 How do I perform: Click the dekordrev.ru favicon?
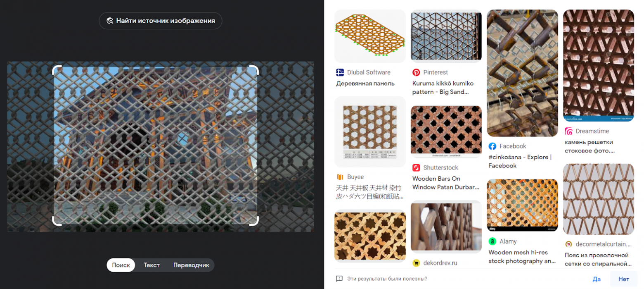pyautogui.click(x=416, y=263)
